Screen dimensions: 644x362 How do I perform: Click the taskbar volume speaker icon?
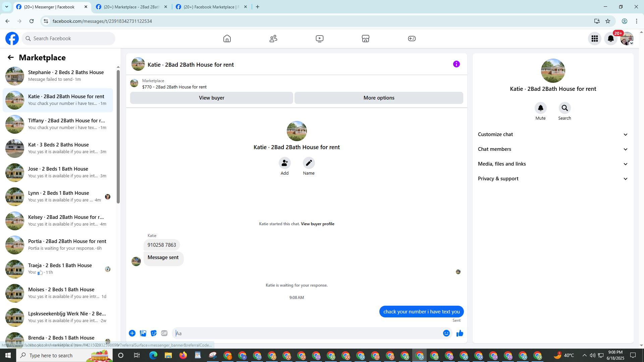click(593, 355)
